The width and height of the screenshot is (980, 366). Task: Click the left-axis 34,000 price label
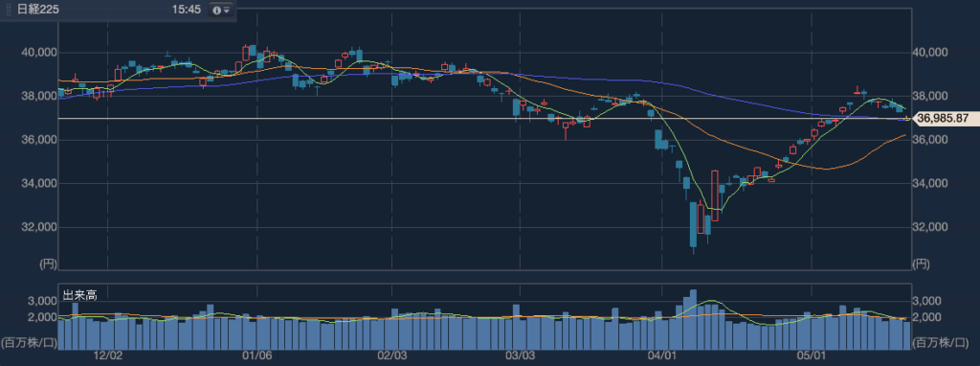[x=37, y=183]
